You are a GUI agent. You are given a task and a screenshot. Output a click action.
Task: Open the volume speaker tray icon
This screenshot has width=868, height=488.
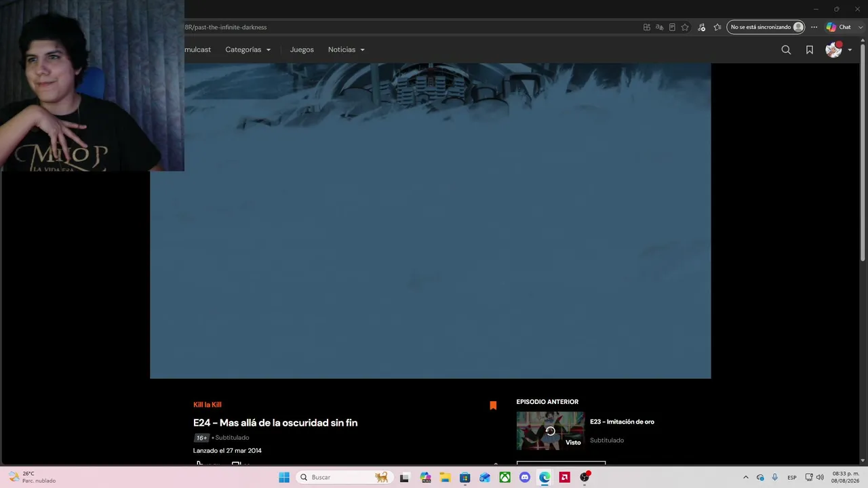(820, 477)
